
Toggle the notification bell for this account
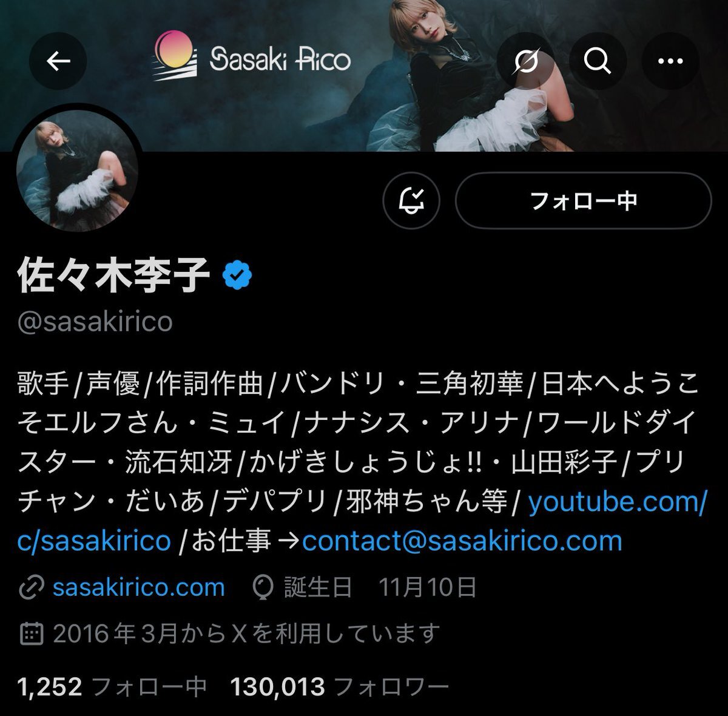pyautogui.click(x=411, y=201)
